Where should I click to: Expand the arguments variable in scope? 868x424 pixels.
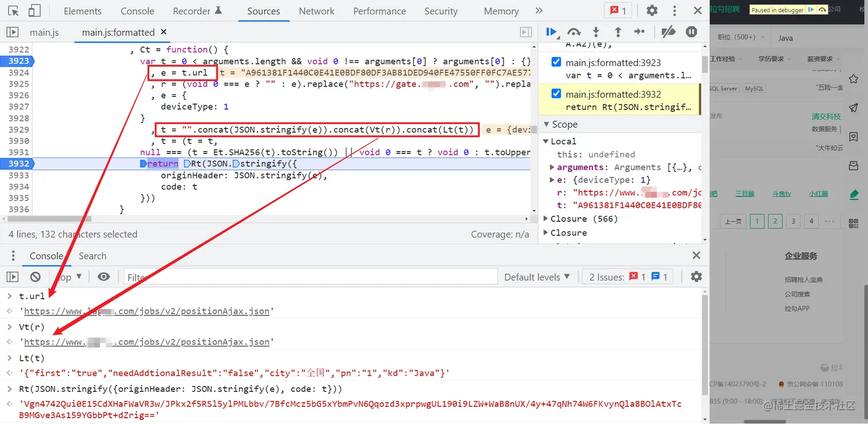(x=552, y=167)
